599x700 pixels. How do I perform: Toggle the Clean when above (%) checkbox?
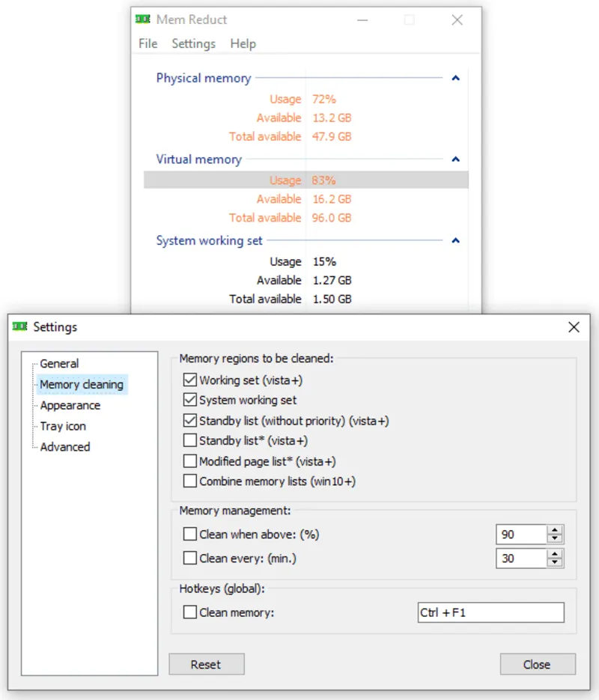pyautogui.click(x=189, y=535)
